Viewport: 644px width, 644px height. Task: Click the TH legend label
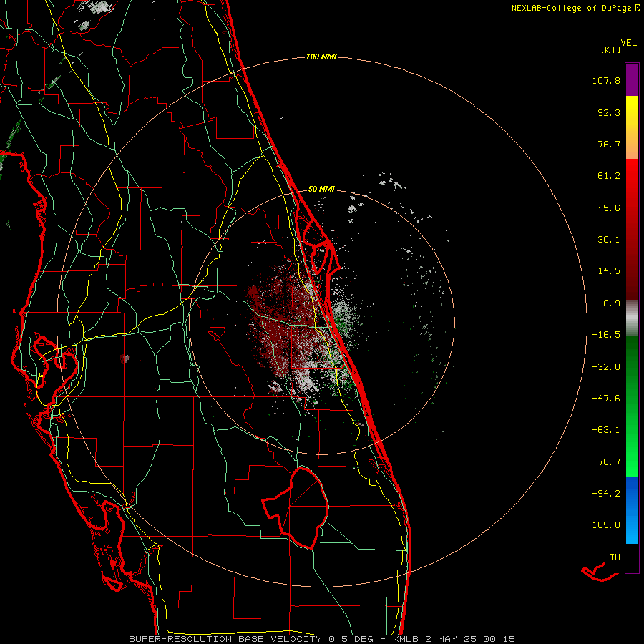615,557
